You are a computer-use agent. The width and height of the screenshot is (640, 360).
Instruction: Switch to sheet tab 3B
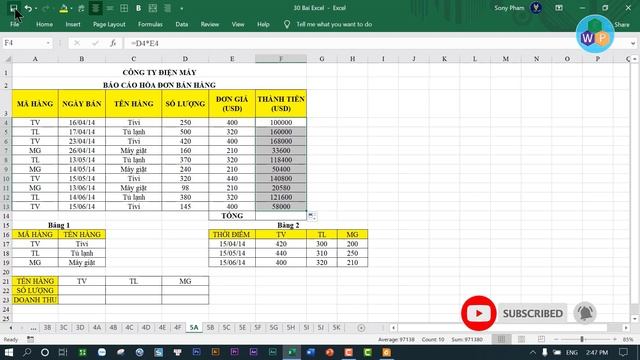(47, 328)
